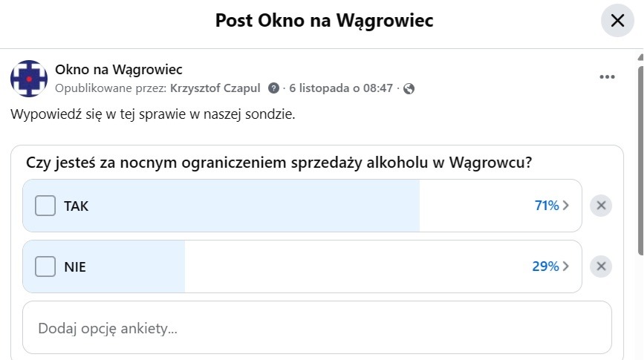Check the TAK checkbox
This screenshot has height=360, width=644.
click(46, 206)
